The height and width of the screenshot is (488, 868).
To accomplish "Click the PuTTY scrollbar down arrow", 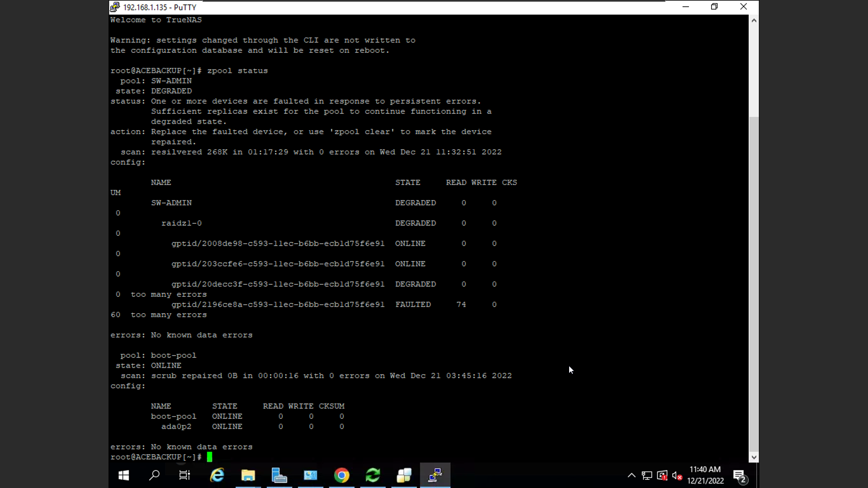I will pos(754,457).
